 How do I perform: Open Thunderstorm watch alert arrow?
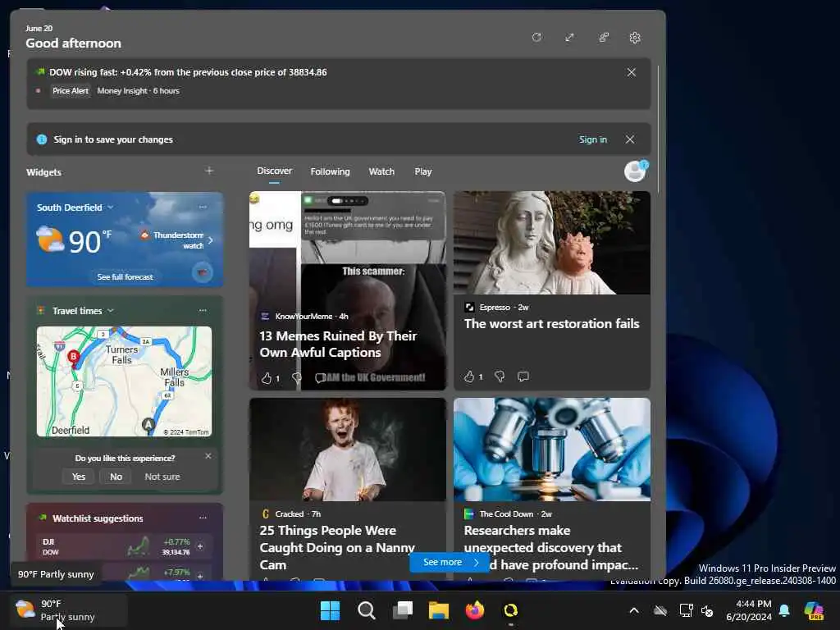pos(211,240)
